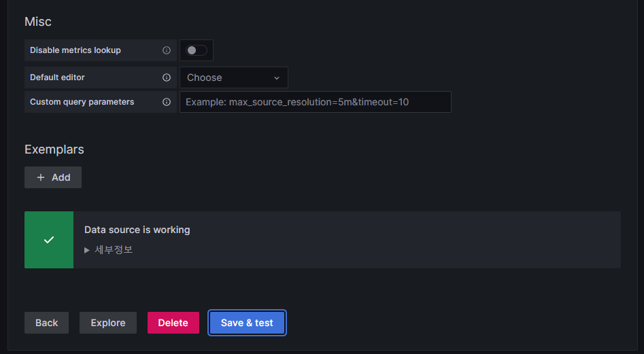The image size is (644, 354).
Task: Click the Custom query parameters input field
Action: point(316,102)
